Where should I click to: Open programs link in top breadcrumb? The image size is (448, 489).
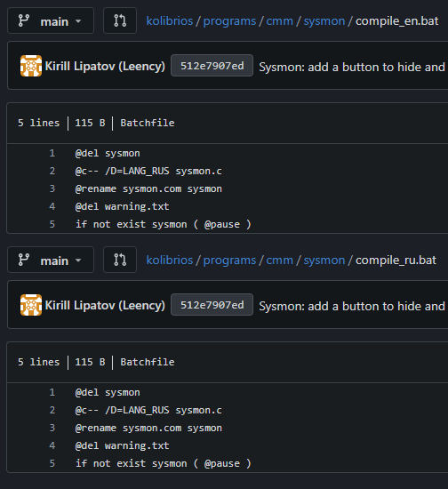point(229,21)
